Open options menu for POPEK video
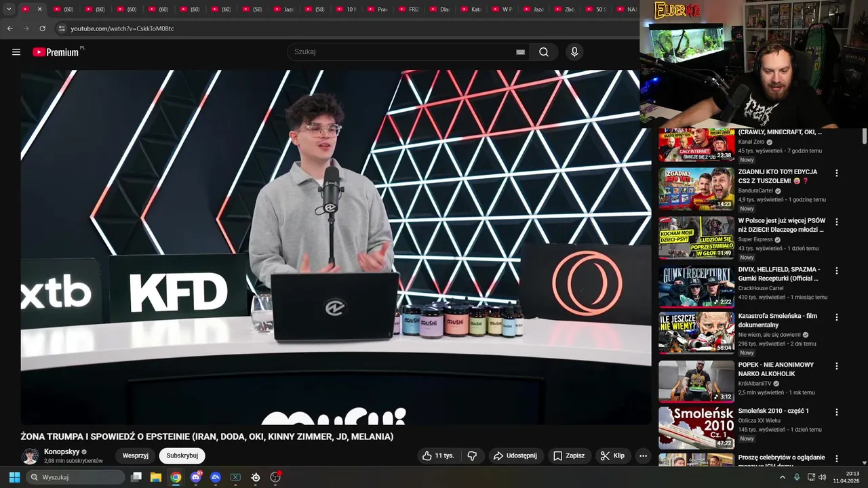 836,366
